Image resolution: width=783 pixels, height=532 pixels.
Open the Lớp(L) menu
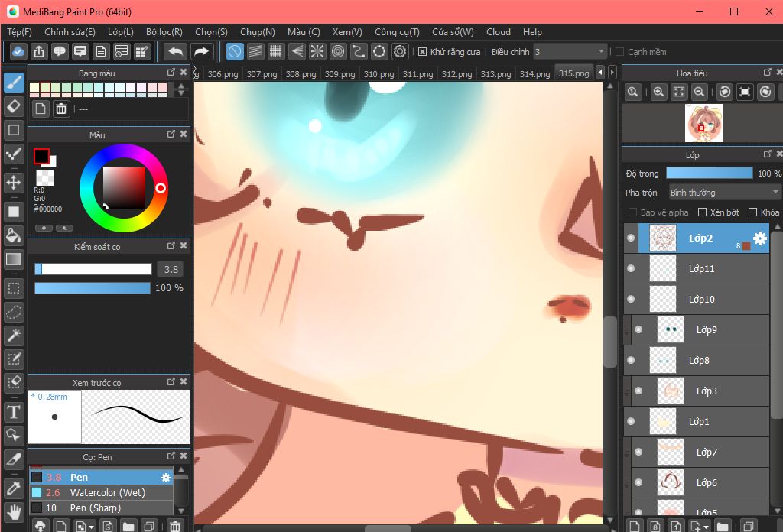pyautogui.click(x=120, y=32)
